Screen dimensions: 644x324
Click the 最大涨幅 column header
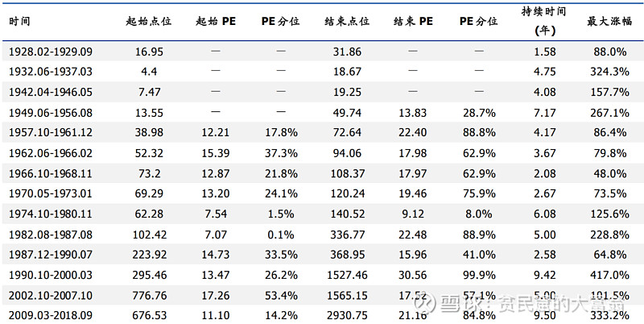click(609, 21)
